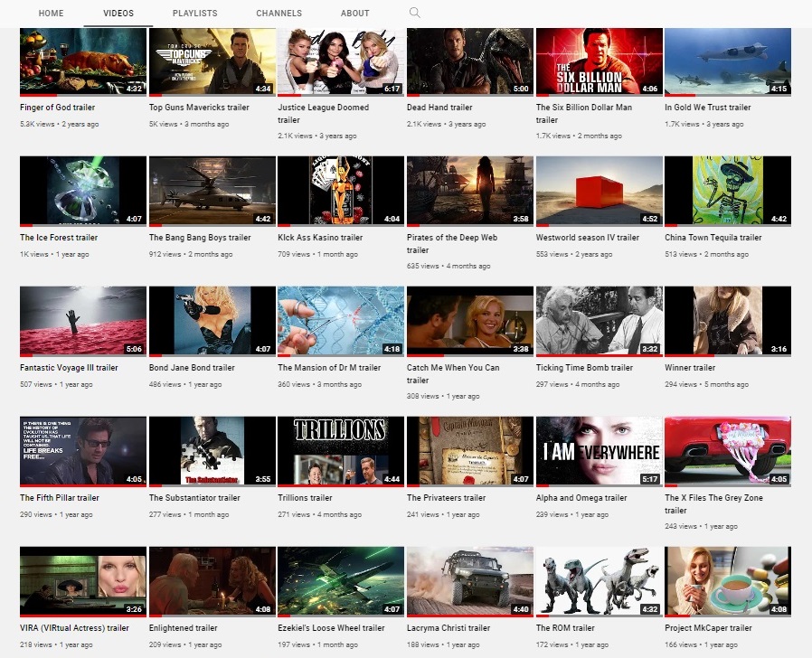Select the CHANNELS tab
The width and height of the screenshot is (812, 658).
[279, 14]
